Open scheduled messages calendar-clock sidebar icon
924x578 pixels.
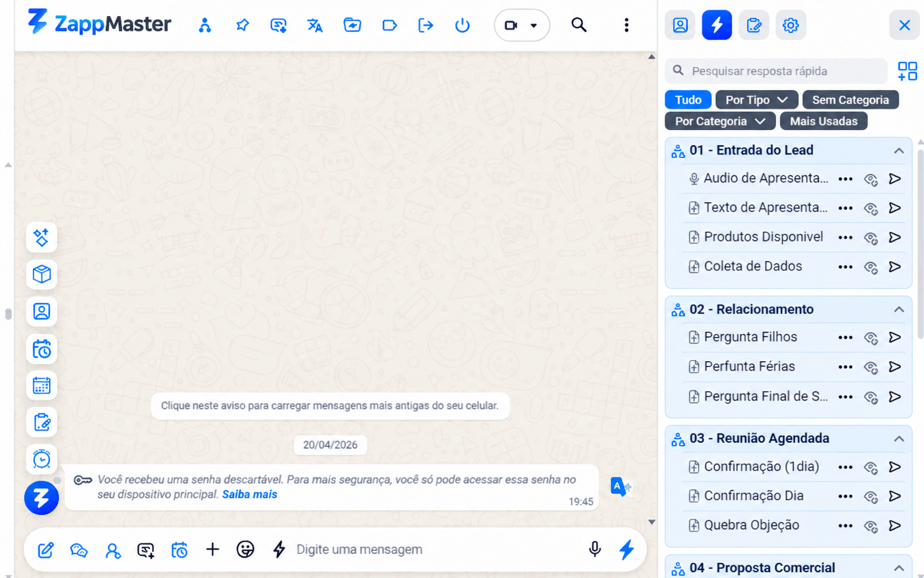tap(41, 349)
